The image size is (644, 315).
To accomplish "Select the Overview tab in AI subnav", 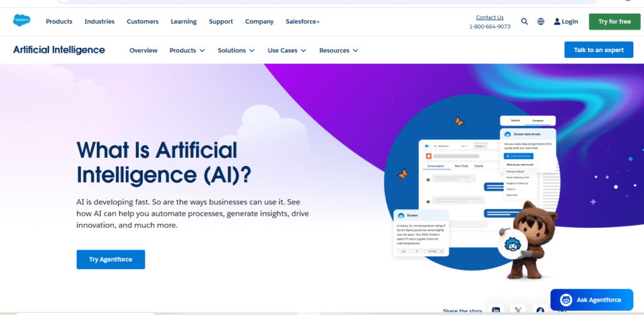I will [143, 50].
